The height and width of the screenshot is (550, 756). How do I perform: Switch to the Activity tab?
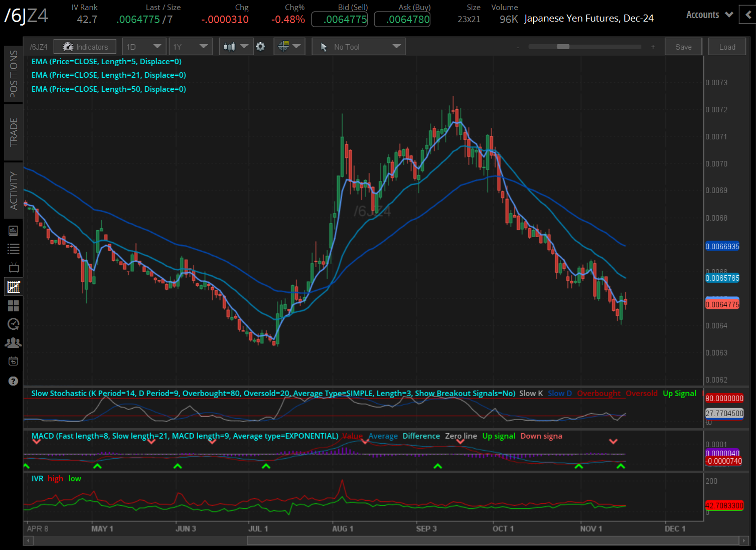point(14,191)
